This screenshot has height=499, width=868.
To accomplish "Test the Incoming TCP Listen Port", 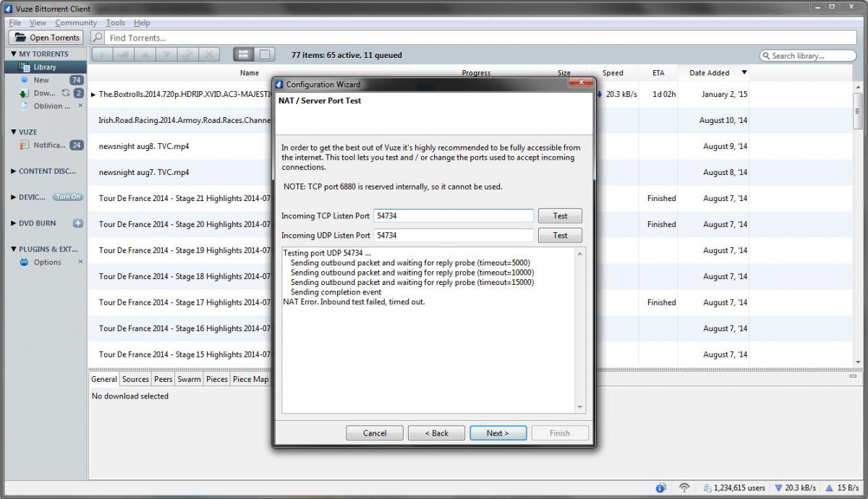I will tap(560, 216).
